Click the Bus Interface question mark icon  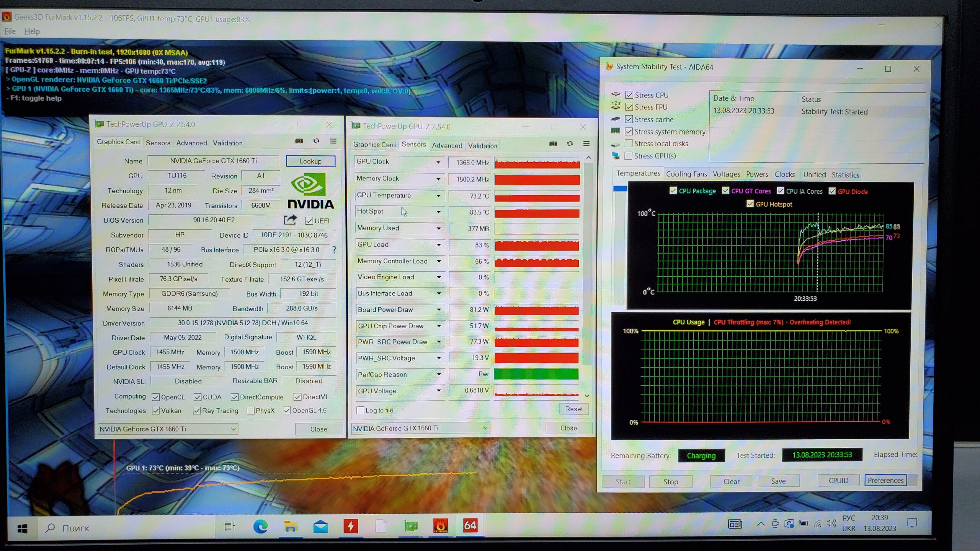[x=334, y=250]
